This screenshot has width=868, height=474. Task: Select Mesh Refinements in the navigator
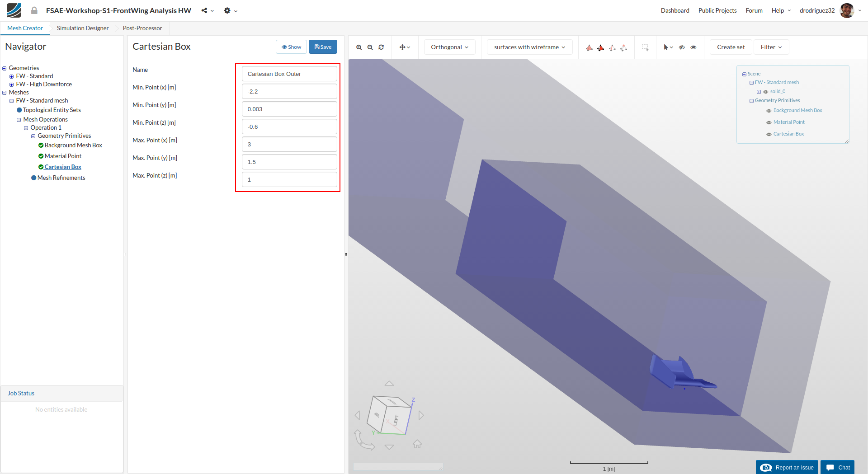[x=61, y=178]
